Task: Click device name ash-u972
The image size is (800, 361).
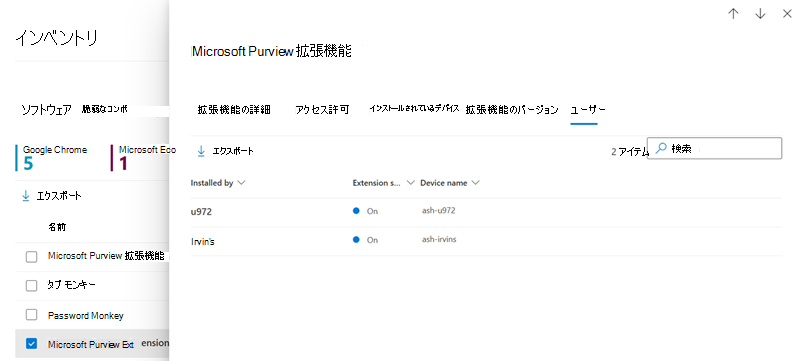Action: (438, 210)
